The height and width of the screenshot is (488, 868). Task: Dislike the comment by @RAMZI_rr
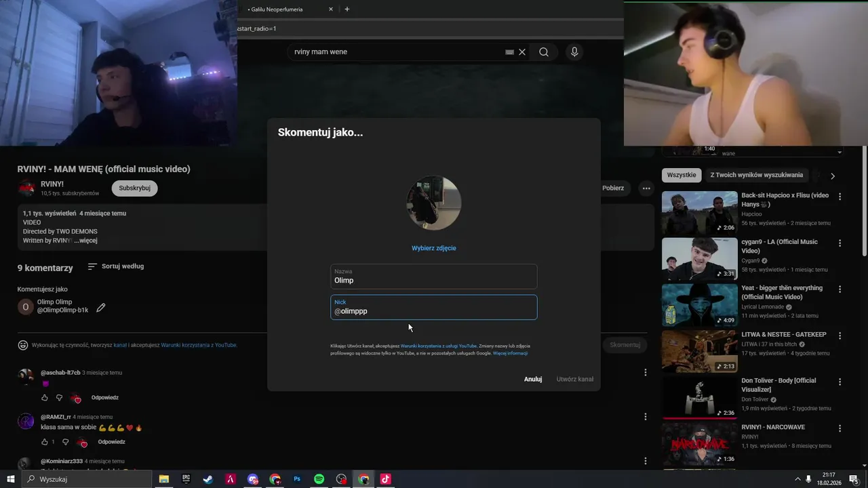pos(66,442)
